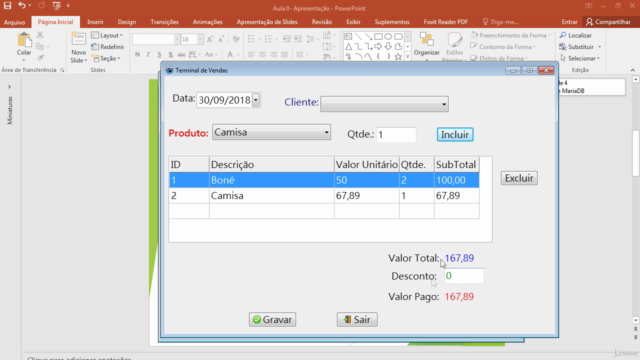640x360 pixels.
Task: Click the Qtde quantity input field
Action: pyautogui.click(x=396, y=135)
